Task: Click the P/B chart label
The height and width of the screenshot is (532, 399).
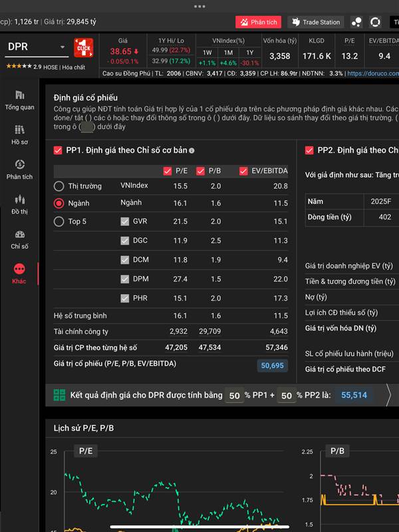Action: click(x=337, y=451)
